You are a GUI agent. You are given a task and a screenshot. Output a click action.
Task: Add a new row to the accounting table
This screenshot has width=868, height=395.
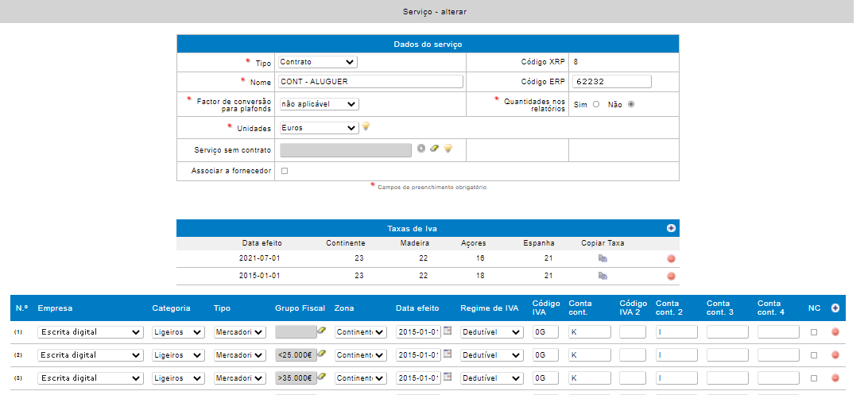pos(835,308)
